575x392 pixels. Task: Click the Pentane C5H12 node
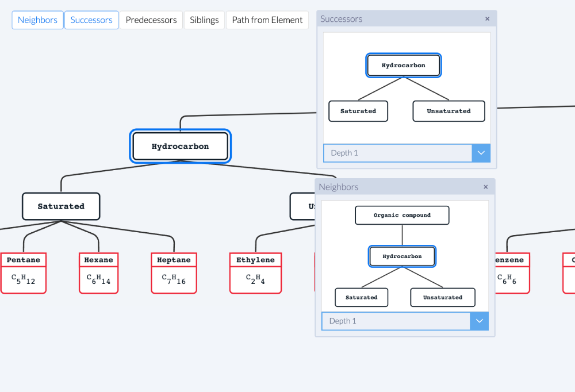pos(24,273)
